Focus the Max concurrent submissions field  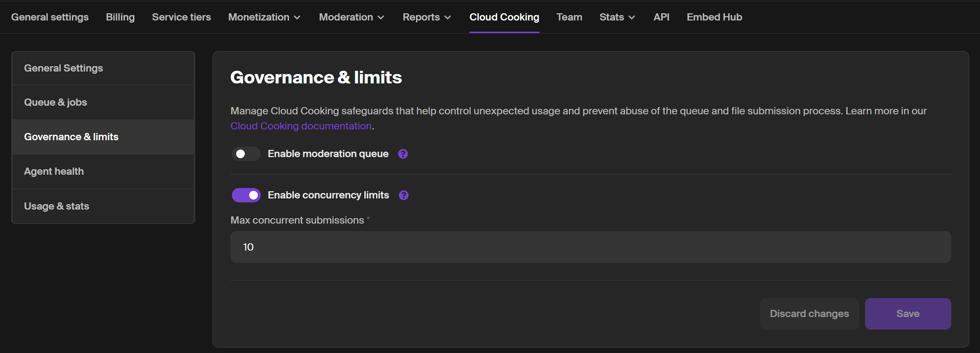(x=590, y=247)
